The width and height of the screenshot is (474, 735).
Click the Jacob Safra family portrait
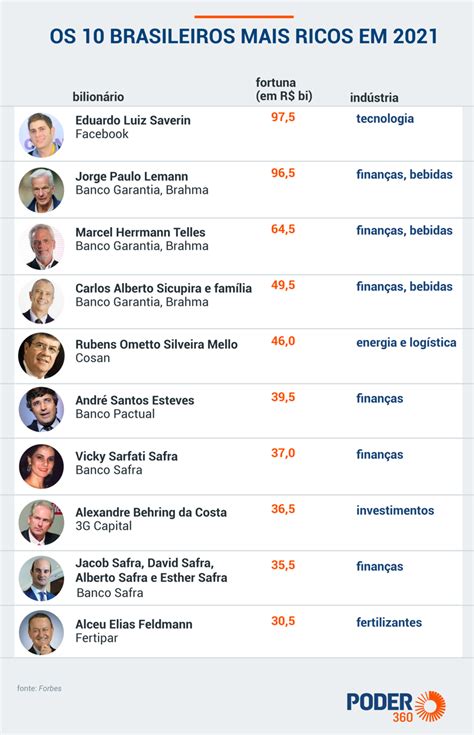tap(41, 578)
